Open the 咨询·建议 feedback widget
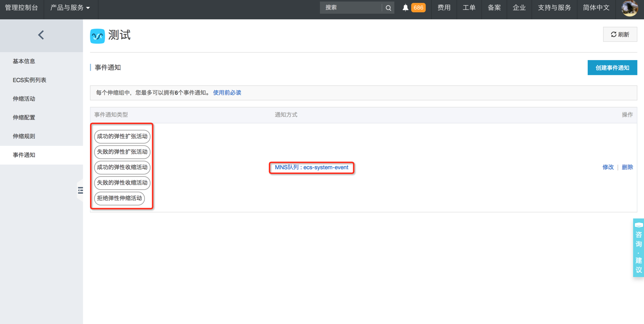The height and width of the screenshot is (324, 644). 638,248
